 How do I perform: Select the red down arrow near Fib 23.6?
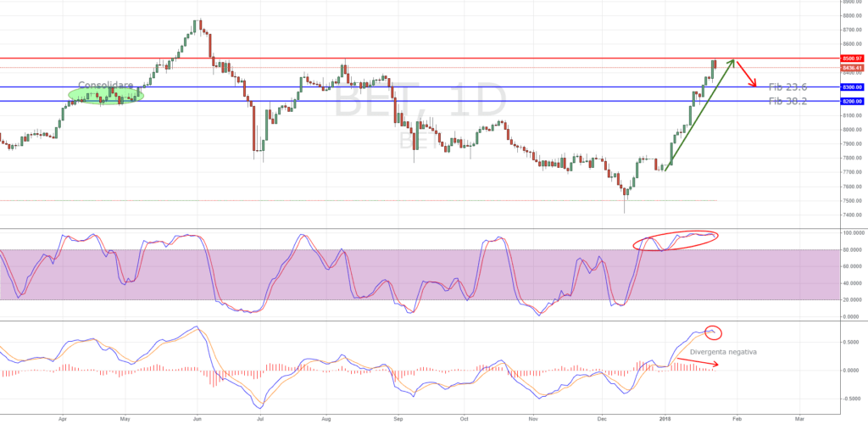(745, 74)
